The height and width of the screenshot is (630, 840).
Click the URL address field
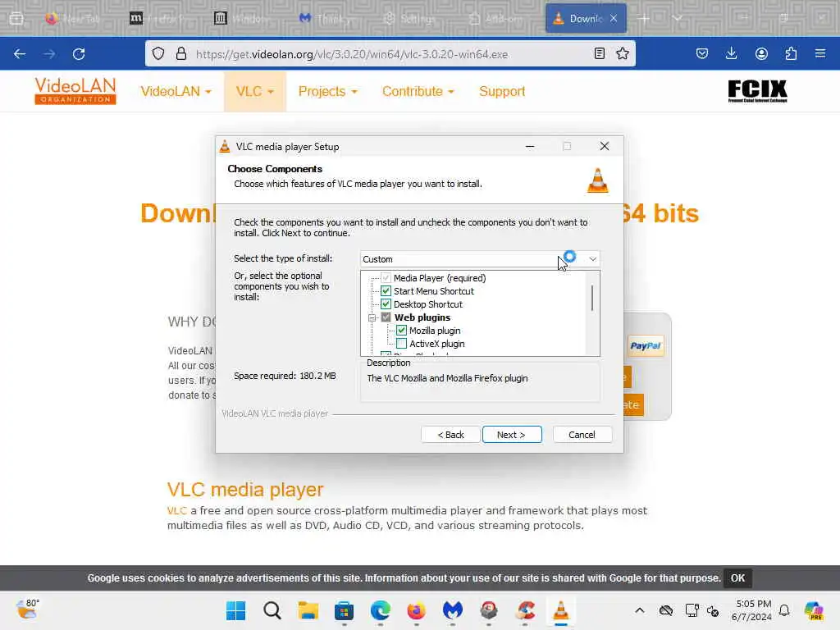[x=391, y=54]
